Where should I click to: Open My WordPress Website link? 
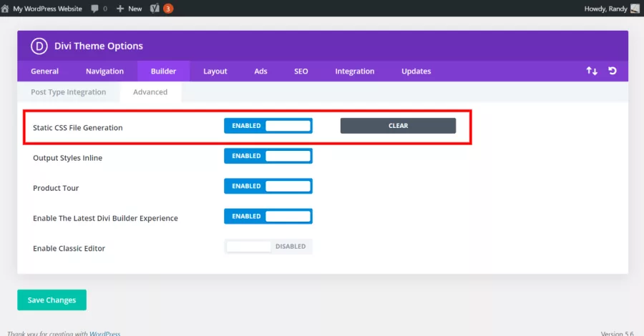(x=48, y=9)
